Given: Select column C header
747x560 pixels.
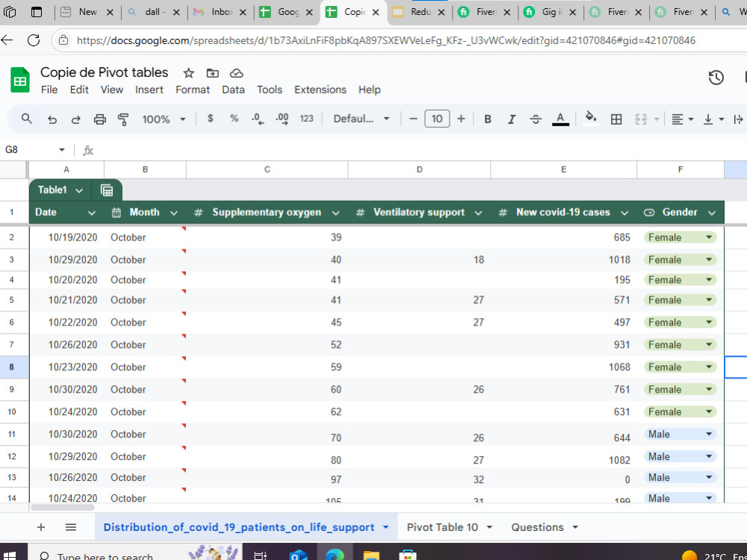Looking at the screenshot, I should [x=267, y=169].
